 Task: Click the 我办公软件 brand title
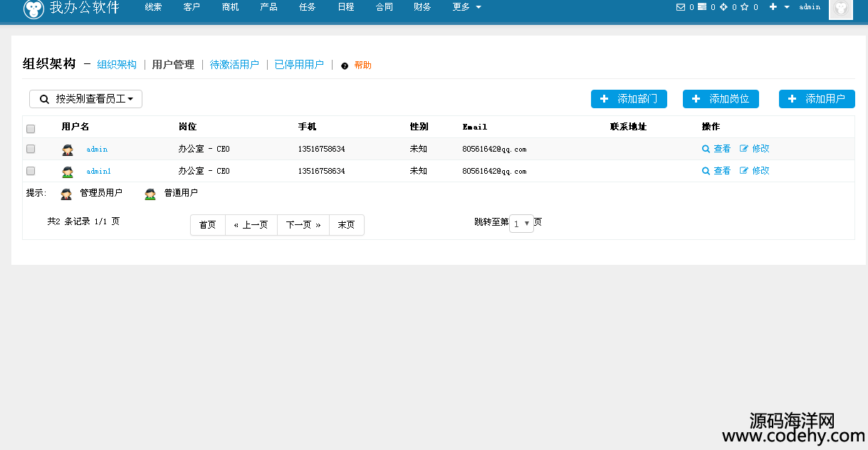[84, 8]
